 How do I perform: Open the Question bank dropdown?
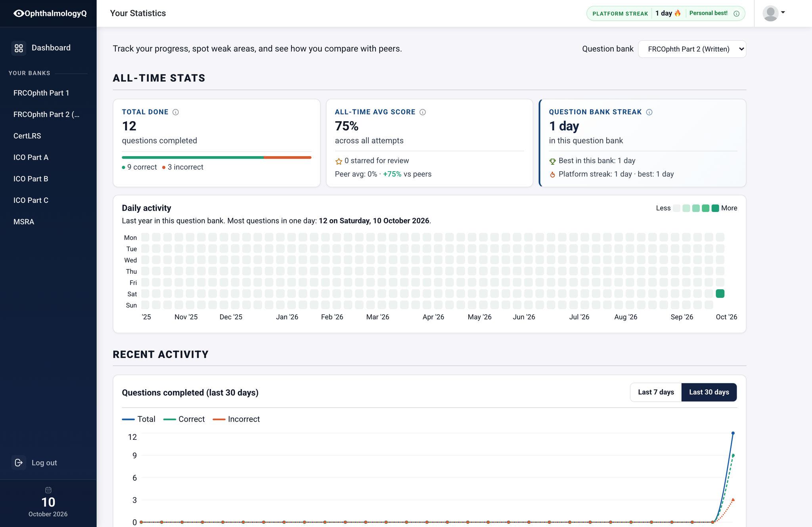tap(692, 49)
